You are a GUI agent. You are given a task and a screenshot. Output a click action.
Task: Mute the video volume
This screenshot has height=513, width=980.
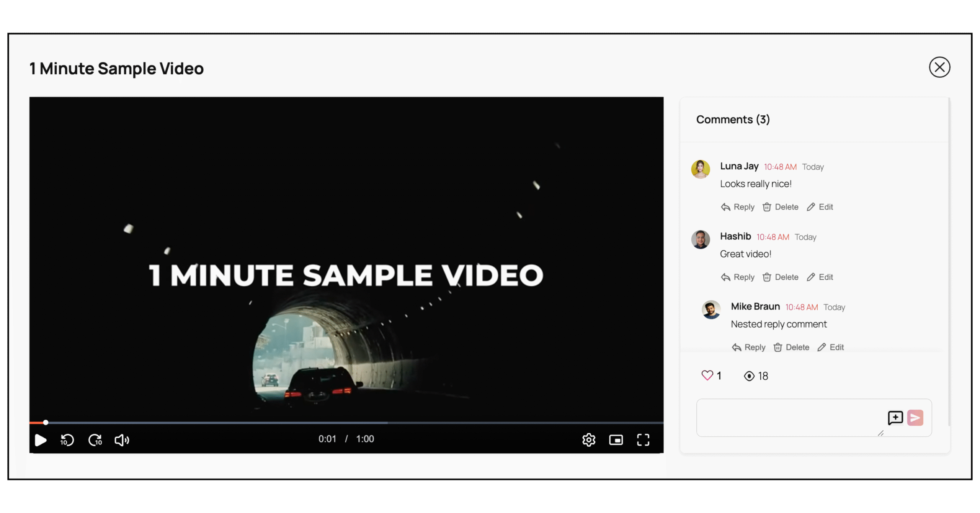coord(121,440)
